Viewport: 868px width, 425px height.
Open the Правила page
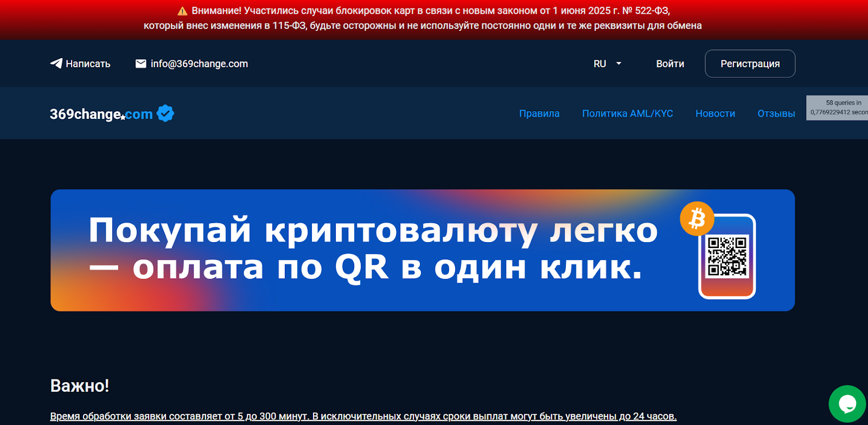539,113
